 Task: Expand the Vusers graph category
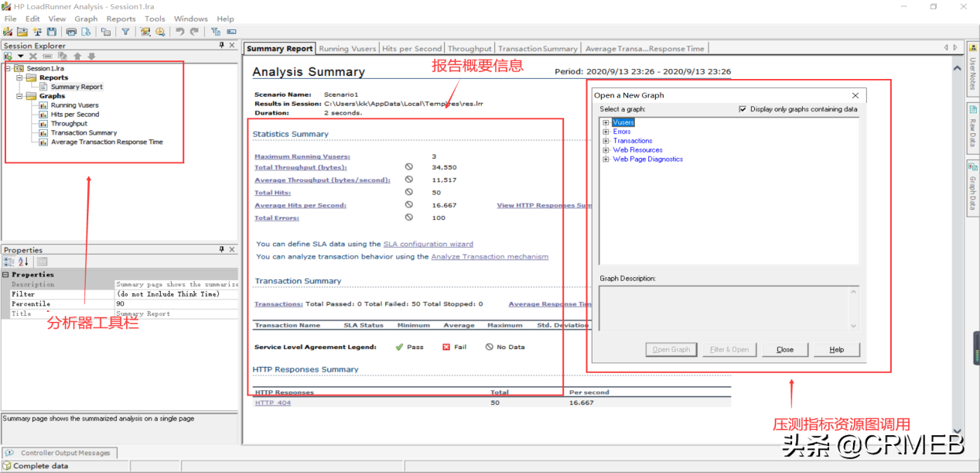pyautogui.click(x=606, y=122)
